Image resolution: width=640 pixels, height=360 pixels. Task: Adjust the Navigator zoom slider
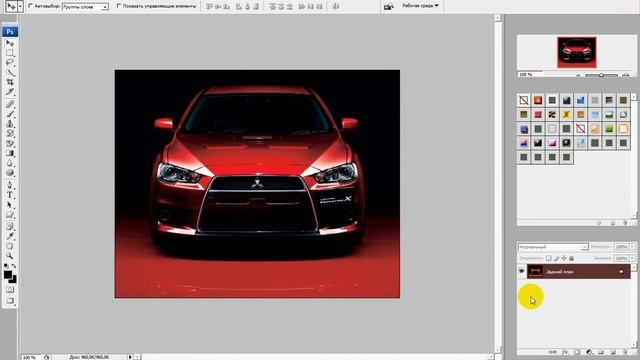(601, 75)
